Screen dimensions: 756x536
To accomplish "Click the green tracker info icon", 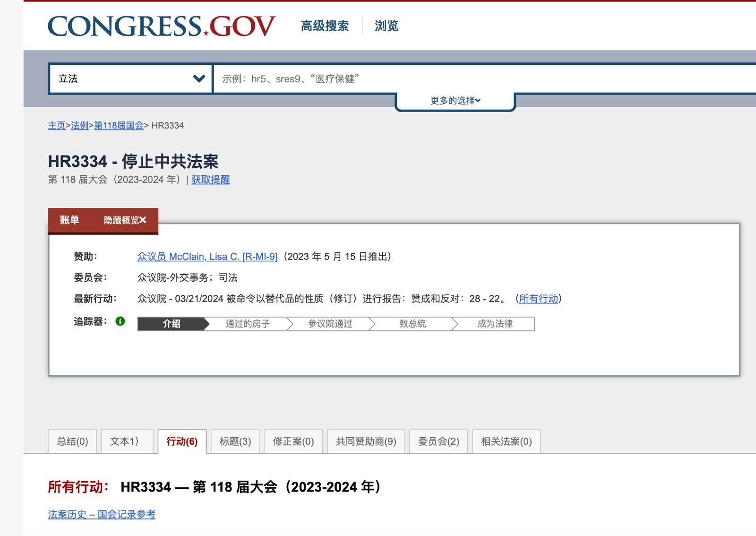I will (120, 321).
